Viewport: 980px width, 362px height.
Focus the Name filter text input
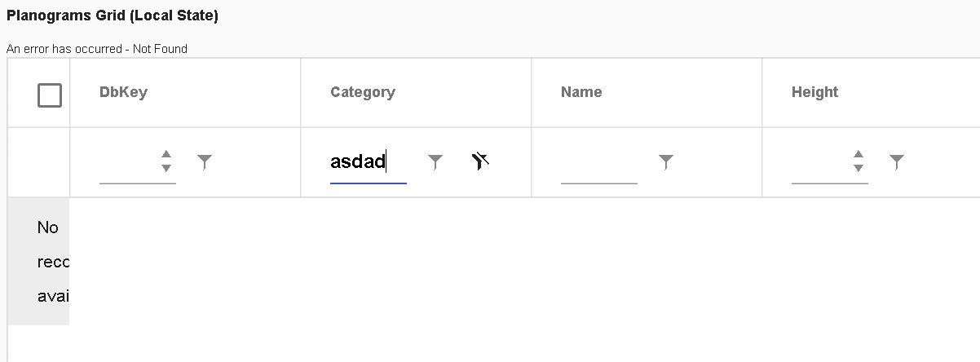pos(598,162)
